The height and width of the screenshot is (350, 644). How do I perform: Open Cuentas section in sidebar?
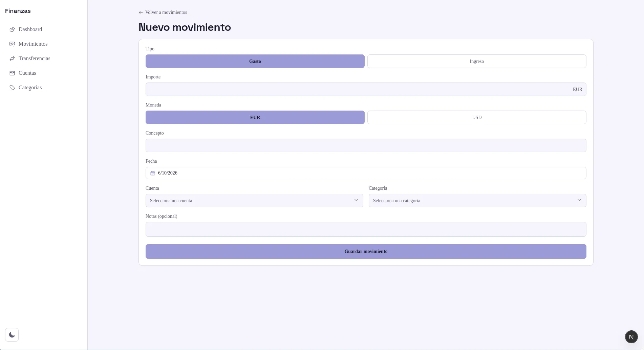pos(44,73)
